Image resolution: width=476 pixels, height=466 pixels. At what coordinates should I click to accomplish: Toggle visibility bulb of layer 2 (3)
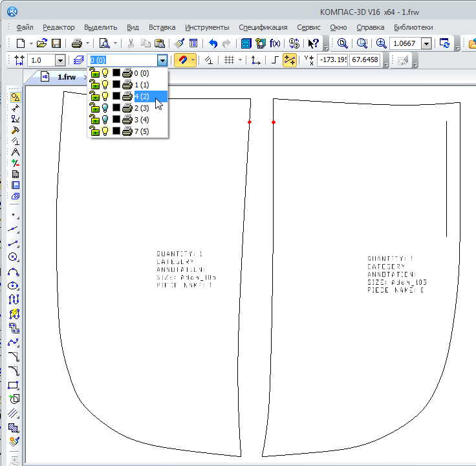click(x=105, y=108)
